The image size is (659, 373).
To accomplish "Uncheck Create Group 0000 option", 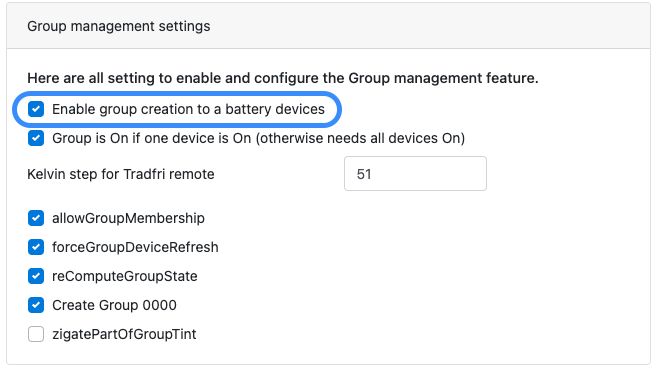I will tap(36, 305).
